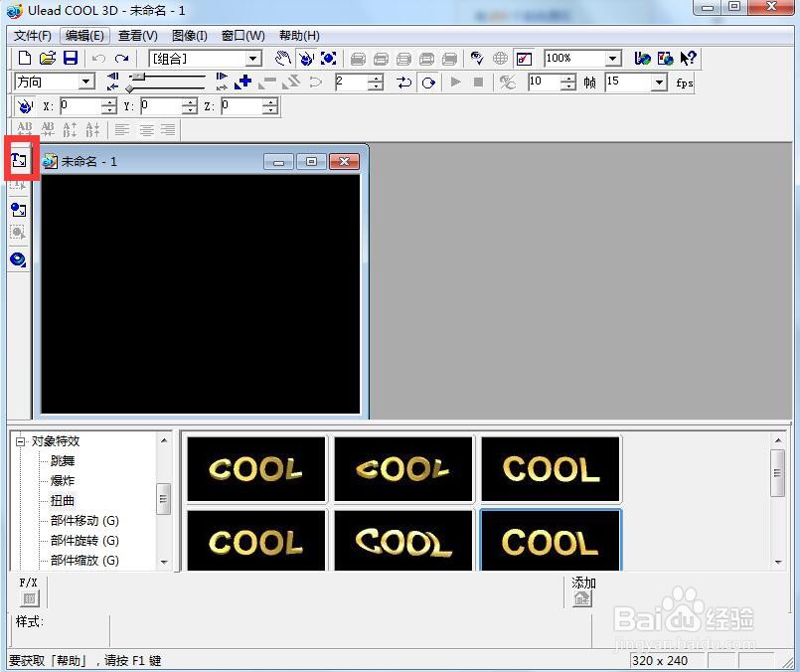800x672 pixels.
Task: Select the Move Object hand tool
Action: pyautogui.click(x=282, y=59)
